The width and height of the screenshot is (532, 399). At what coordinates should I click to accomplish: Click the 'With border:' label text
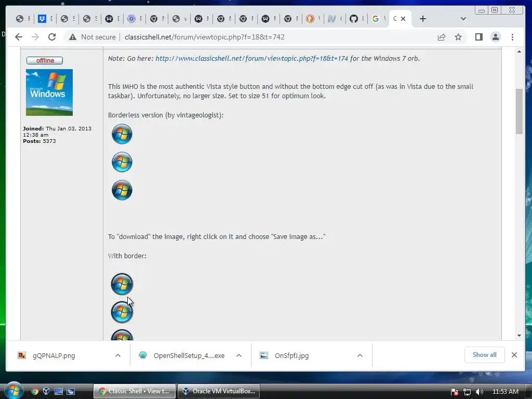tap(127, 256)
